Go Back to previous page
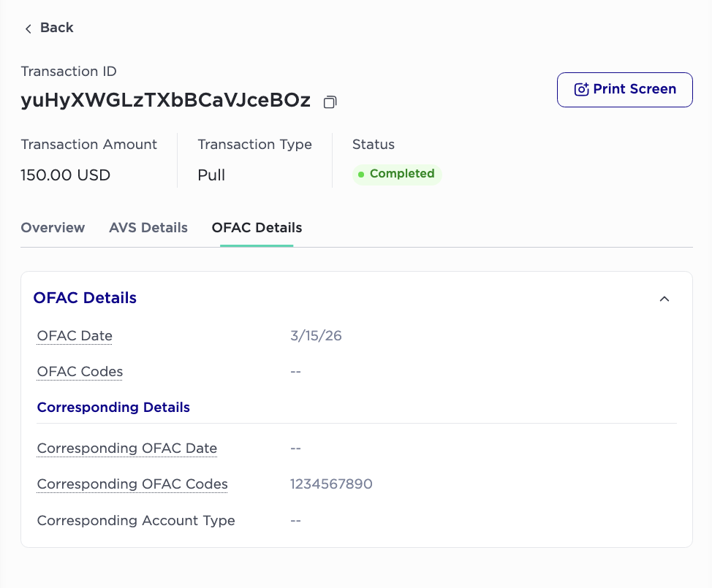Screen dimensions: 712x588 coord(49,28)
